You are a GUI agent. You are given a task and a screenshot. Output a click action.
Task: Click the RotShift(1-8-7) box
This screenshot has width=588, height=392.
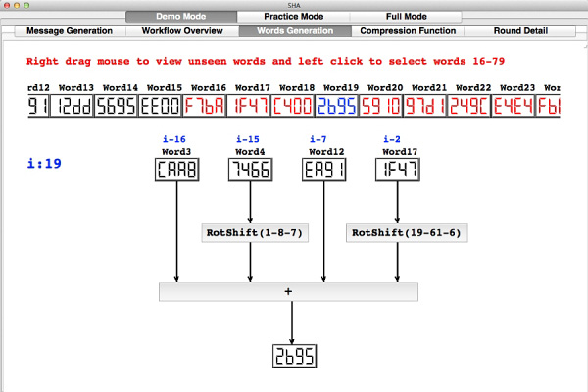click(x=250, y=233)
